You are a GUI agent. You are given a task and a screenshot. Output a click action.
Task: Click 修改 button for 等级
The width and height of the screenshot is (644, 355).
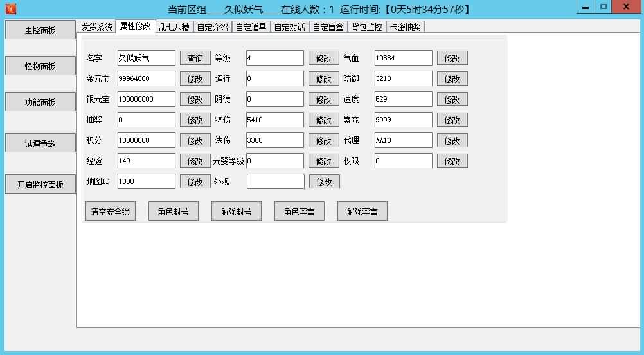click(x=324, y=58)
